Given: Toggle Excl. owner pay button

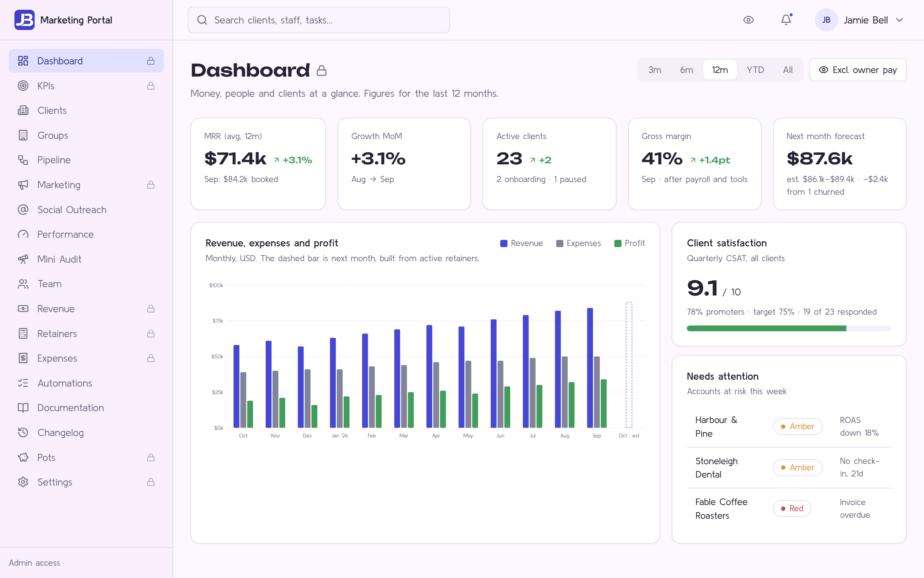Looking at the screenshot, I should click(858, 70).
